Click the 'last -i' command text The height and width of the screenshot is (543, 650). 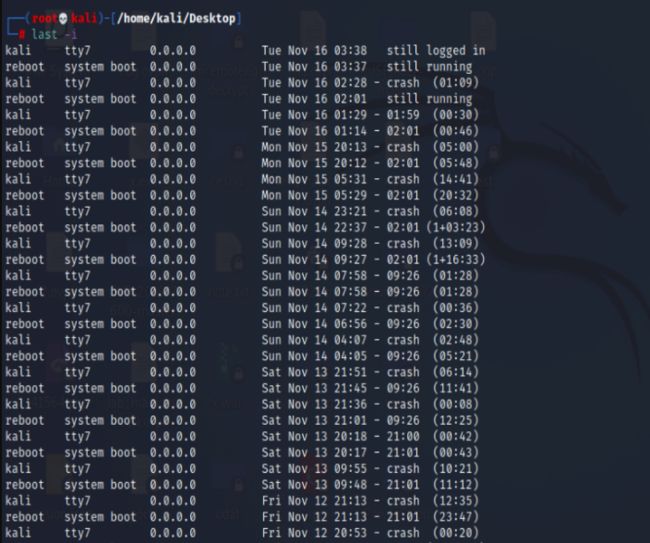[54, 34]
